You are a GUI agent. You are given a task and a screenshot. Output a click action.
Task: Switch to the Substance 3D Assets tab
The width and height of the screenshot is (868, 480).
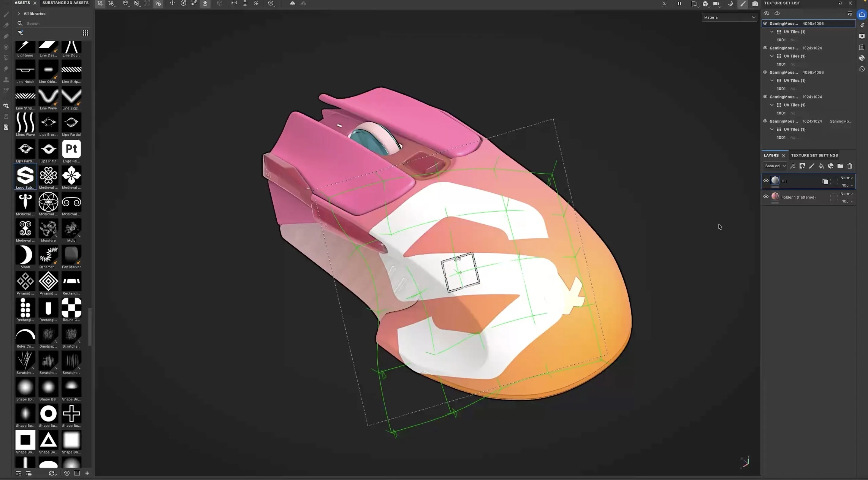pos(65,3)
